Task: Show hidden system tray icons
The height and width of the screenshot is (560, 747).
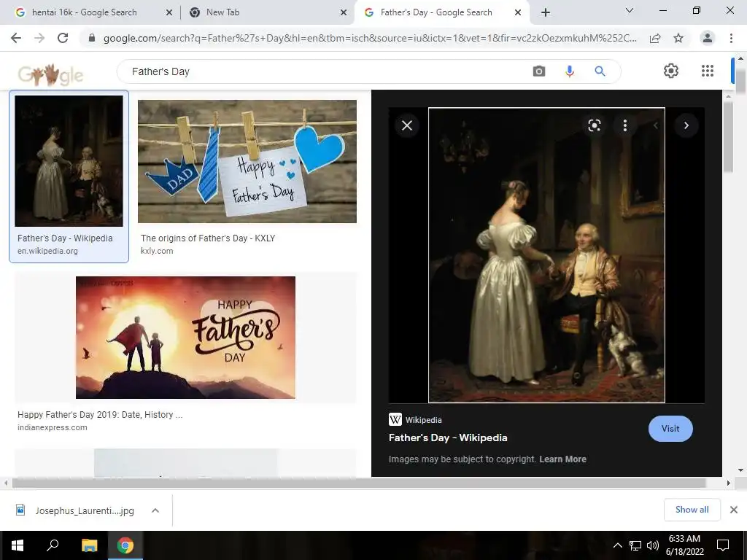Action: (617, 545)
